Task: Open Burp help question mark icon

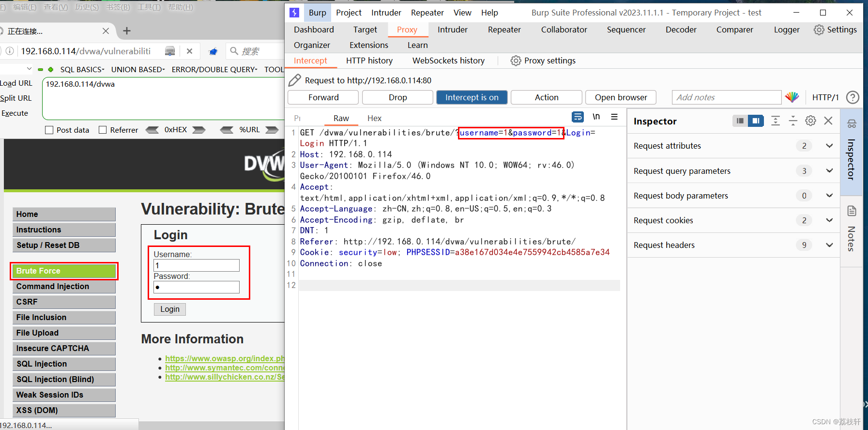Action: point(853,97)
